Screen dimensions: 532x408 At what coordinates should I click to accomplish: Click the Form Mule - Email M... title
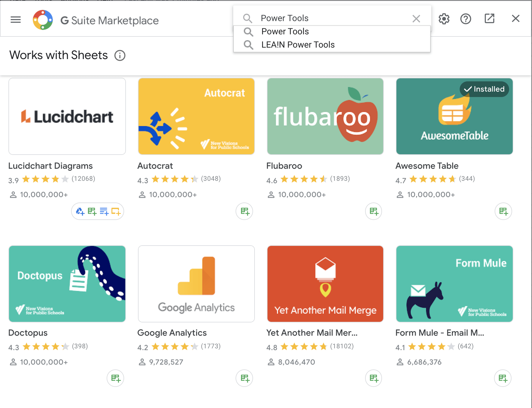[440, 333]
